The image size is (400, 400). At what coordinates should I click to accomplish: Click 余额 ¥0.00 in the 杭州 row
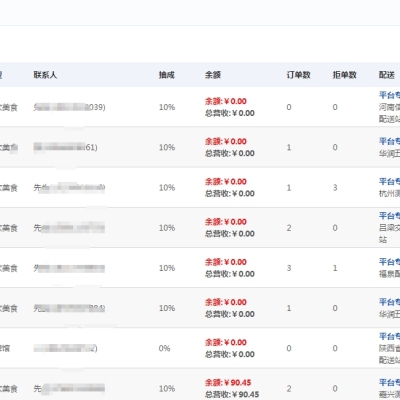coord(226,182)
